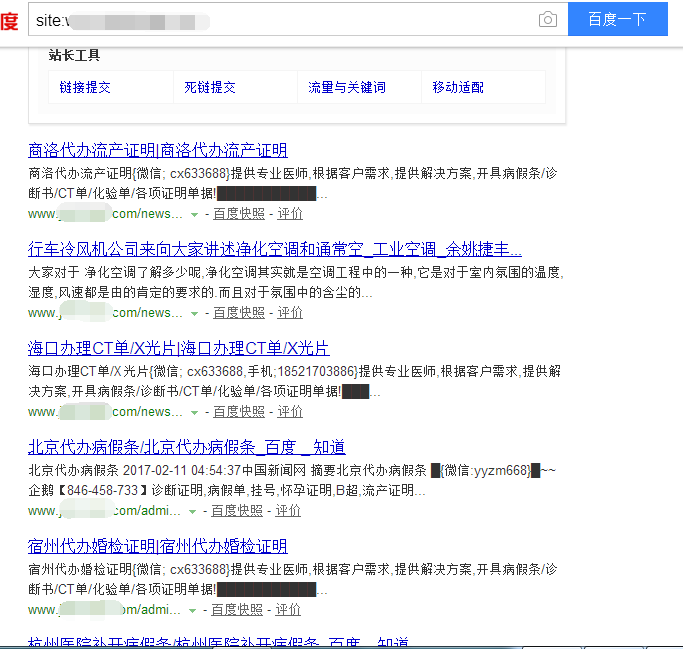The image size is (683, 649).
Task: Click the camera image search icon
Action: (547, 20)
